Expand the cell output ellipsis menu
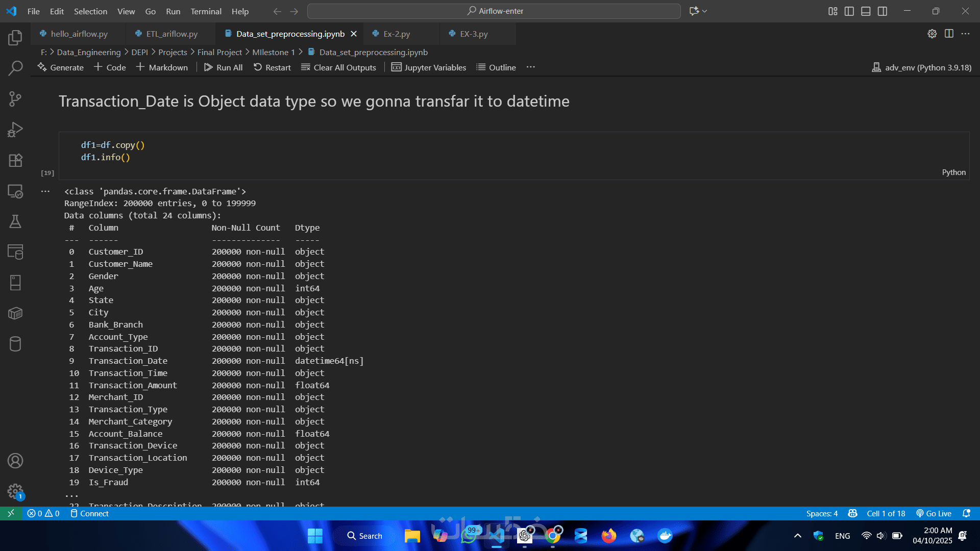This screenshot has width=980, height=551. (x=45, y=191)
